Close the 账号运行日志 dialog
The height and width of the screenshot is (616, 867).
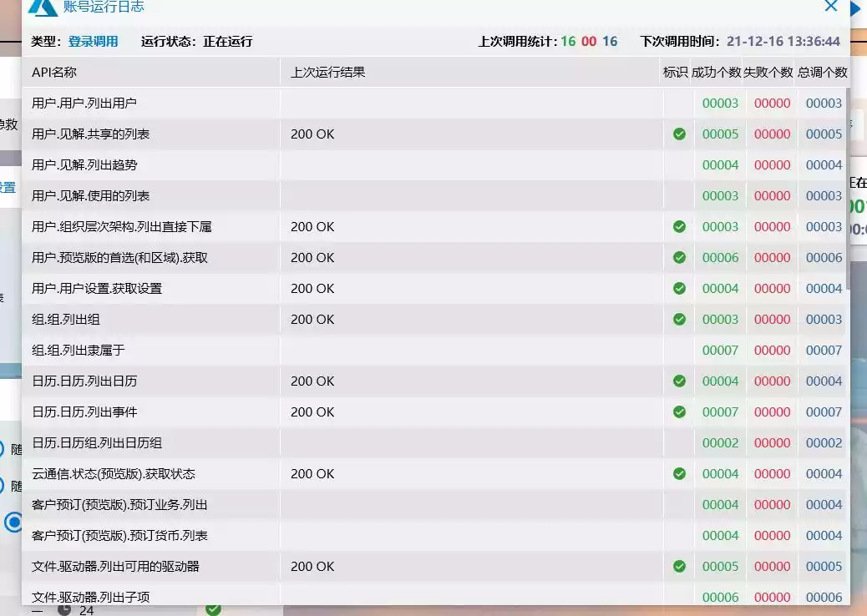(830, 6)
